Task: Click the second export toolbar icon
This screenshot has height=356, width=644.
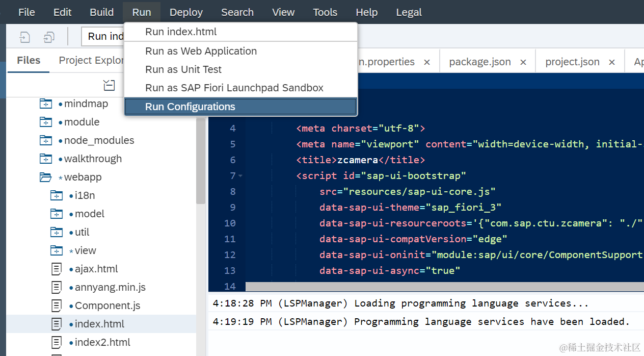Action: pos(49,37)
